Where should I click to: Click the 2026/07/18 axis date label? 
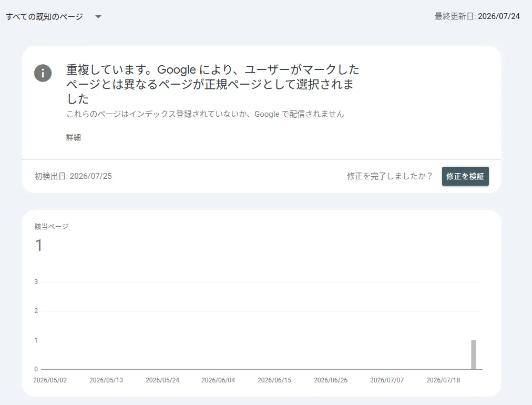[x=443, y=380]
